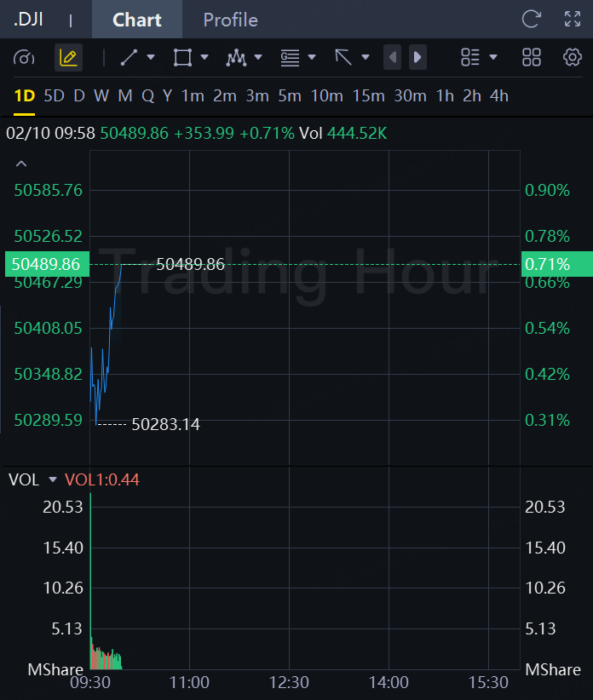
Task: Select the 5m interval
Action: coord(290,96)
